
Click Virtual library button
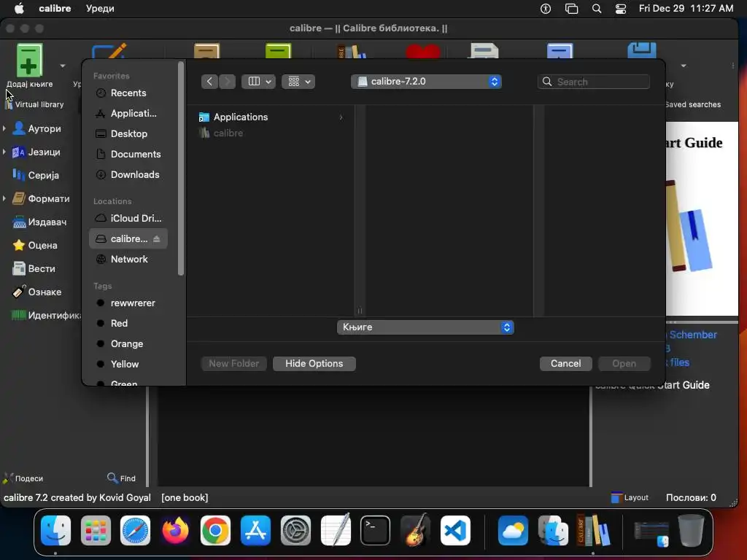[x=34, y=104]
